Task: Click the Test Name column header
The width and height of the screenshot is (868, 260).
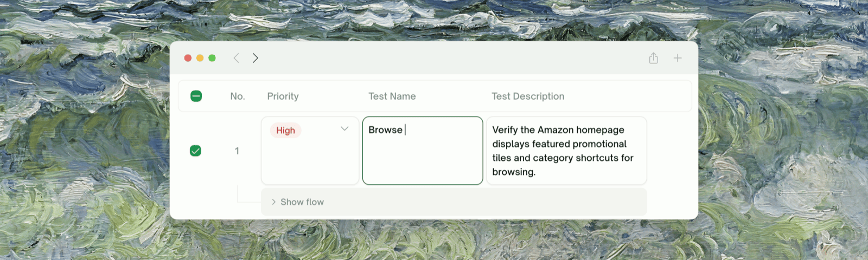Action: pyautogui.click(x=392, y=96)
